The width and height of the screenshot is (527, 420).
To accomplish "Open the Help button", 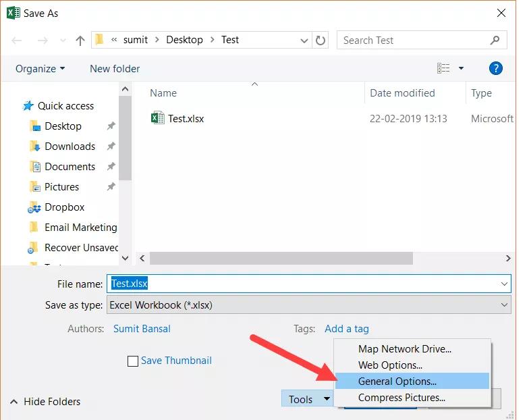I will click(496, 68).
